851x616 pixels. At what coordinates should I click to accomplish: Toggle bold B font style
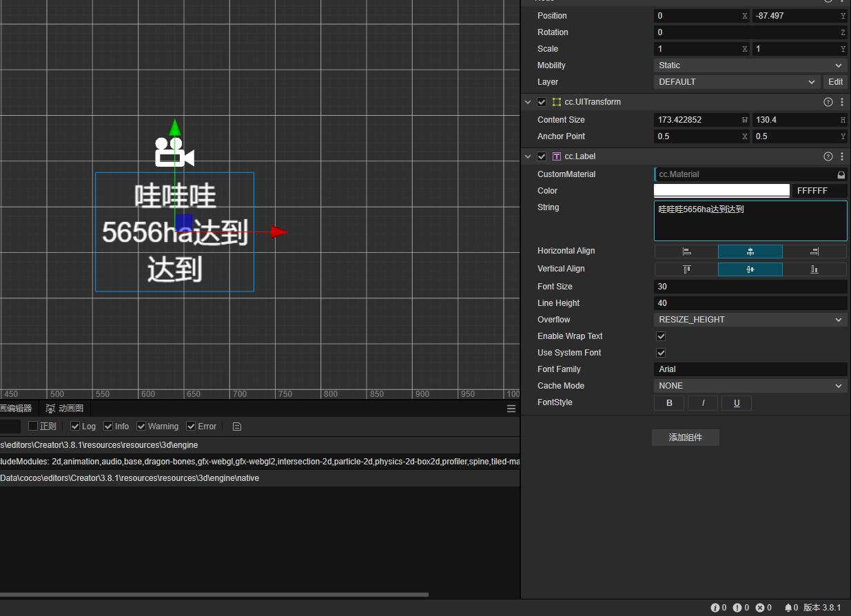pos(669,403)
